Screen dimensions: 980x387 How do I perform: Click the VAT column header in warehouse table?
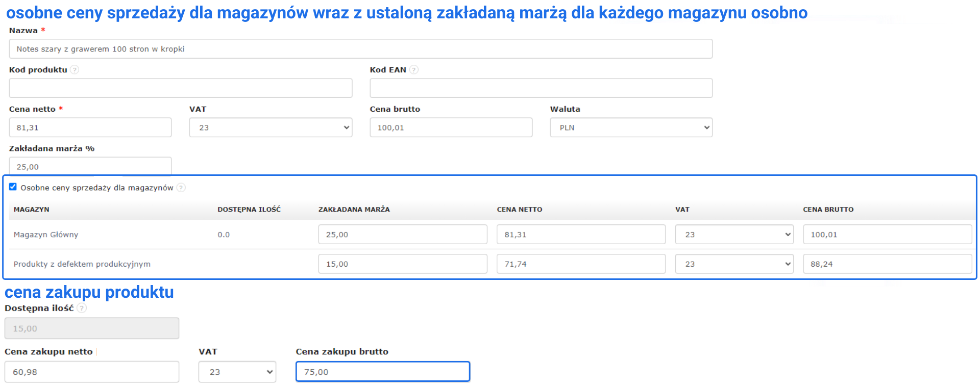682,210
